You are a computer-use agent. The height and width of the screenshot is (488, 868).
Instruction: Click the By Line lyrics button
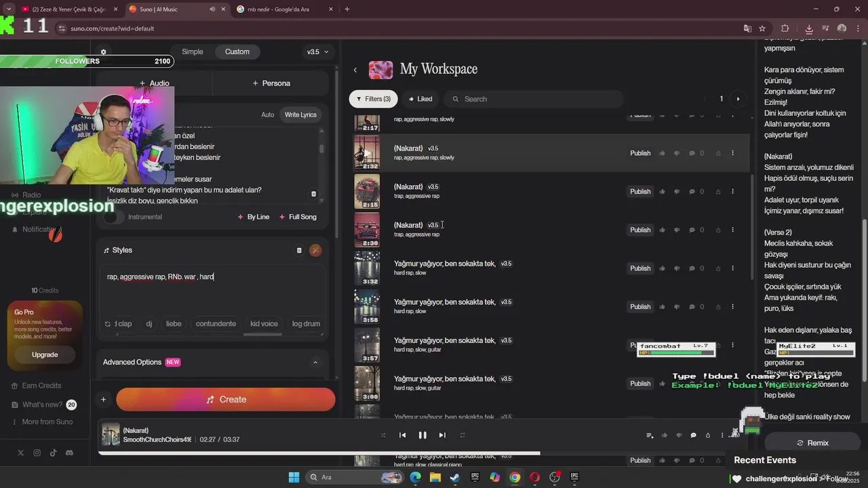(254, 217)
